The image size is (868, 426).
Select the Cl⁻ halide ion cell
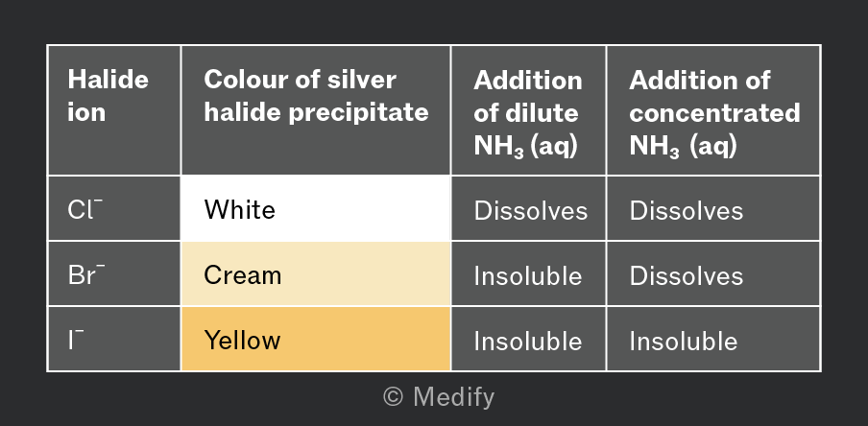point(114,208)
